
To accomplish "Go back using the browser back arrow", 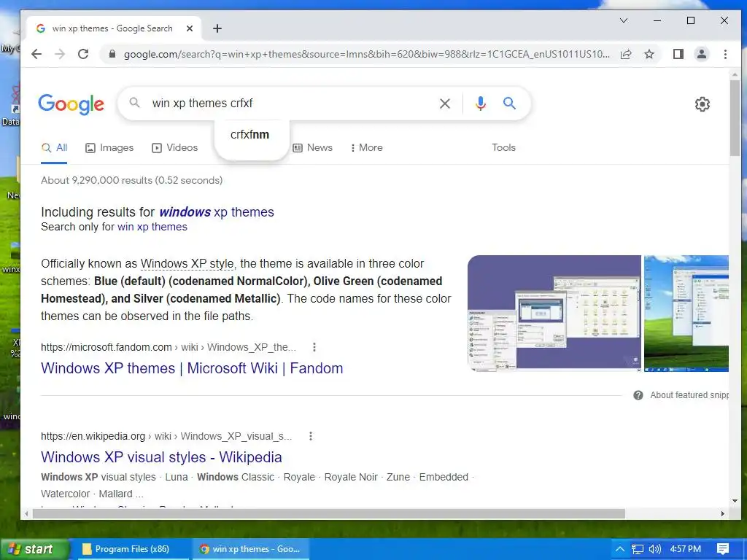I will pos(36,54).
